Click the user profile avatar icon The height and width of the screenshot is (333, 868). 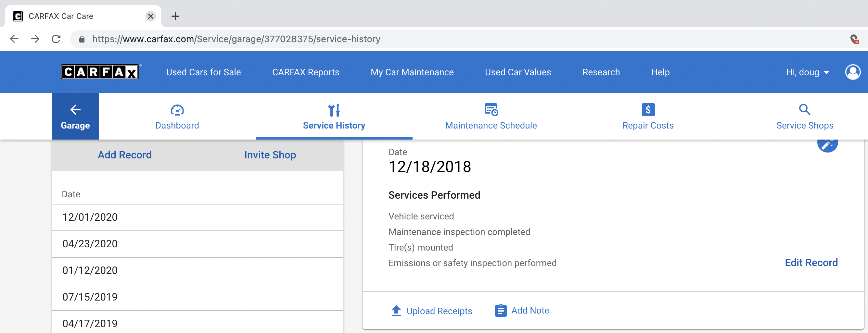coord(853,72)
